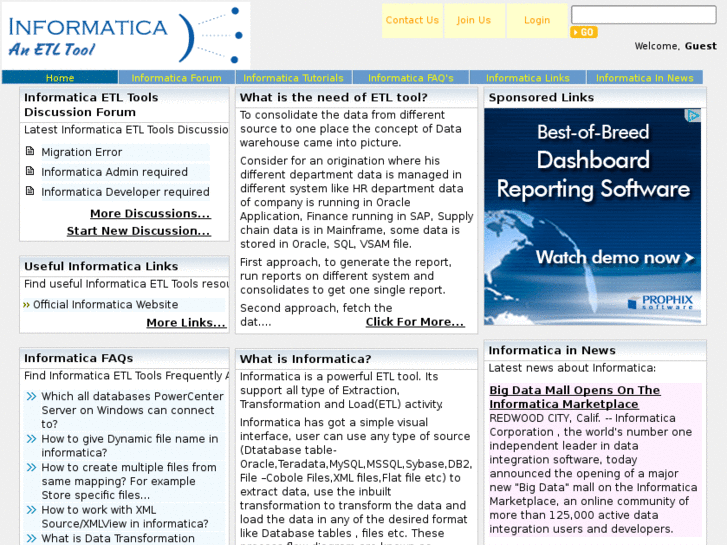Screen dimensions: 727x545
Task: Click the Click For More... link
Action: pyautogui.click(x=415, y=322)
